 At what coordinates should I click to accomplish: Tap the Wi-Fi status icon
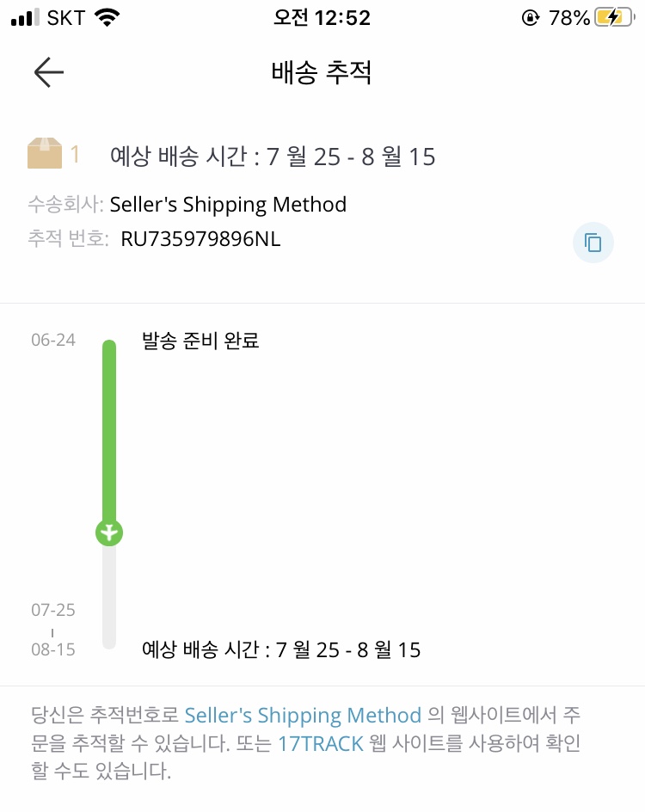[107, 17]
